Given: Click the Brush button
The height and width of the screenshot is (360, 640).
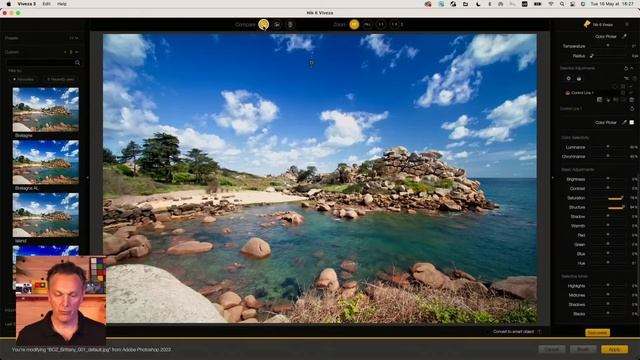Looking at the screenshot, I should (x=583, y=349).
